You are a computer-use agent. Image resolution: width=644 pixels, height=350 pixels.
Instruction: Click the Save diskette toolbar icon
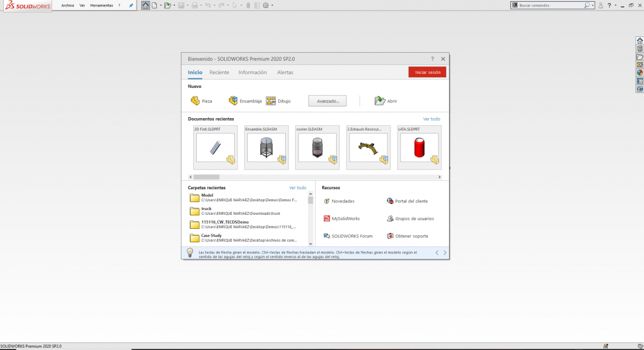click(x=181, y=5)
